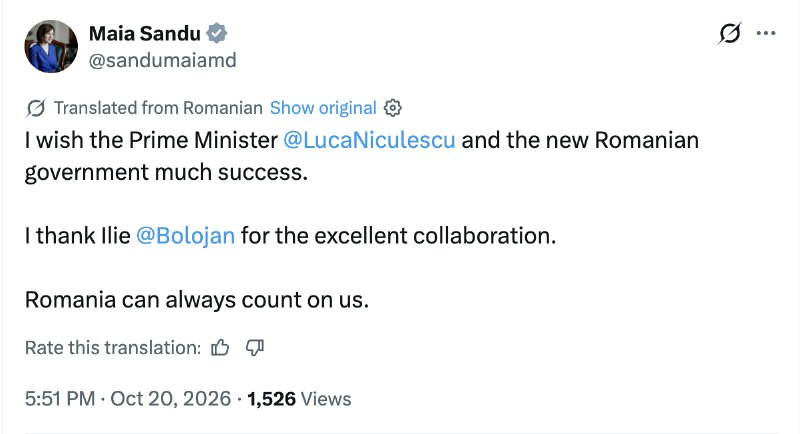This screenshot has height=434, width=800.
Task: Rate the translation with thumbs down
Action: click(255, 348)
